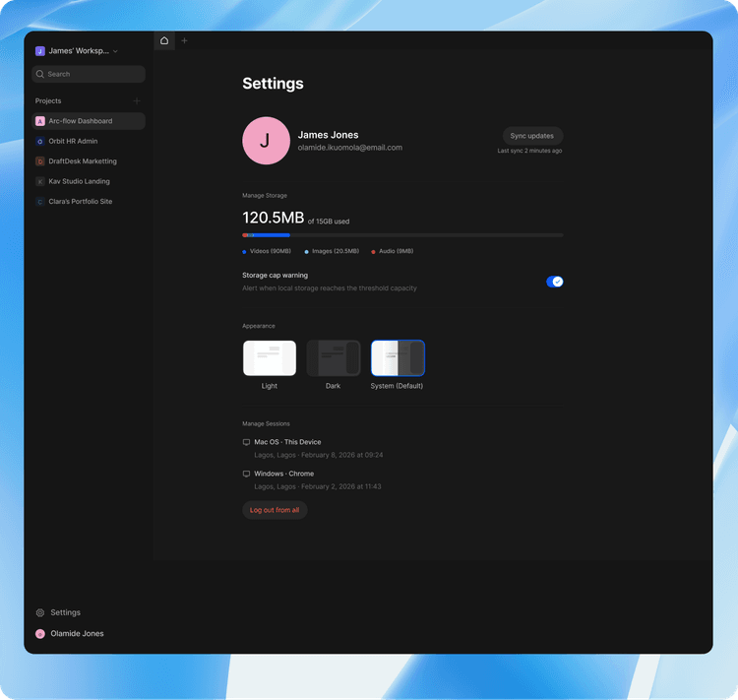Select the Dark appearance theme
The image size is (738, 700).
(334, 358)
